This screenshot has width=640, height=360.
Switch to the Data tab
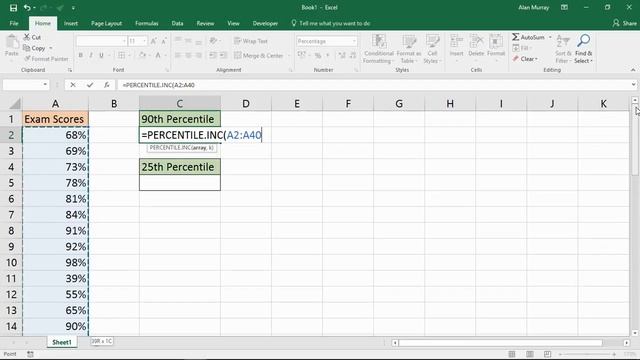pyautogui.click(x=177, y=23)
